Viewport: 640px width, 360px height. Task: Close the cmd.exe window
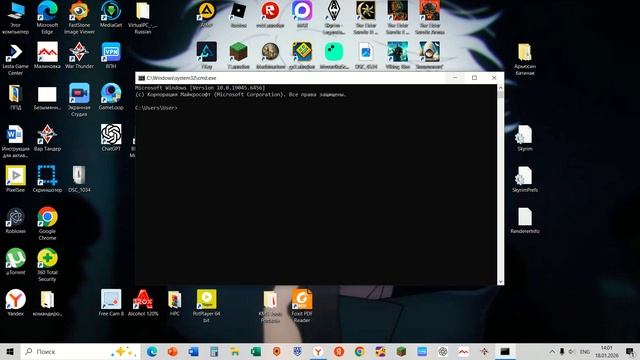494,78
